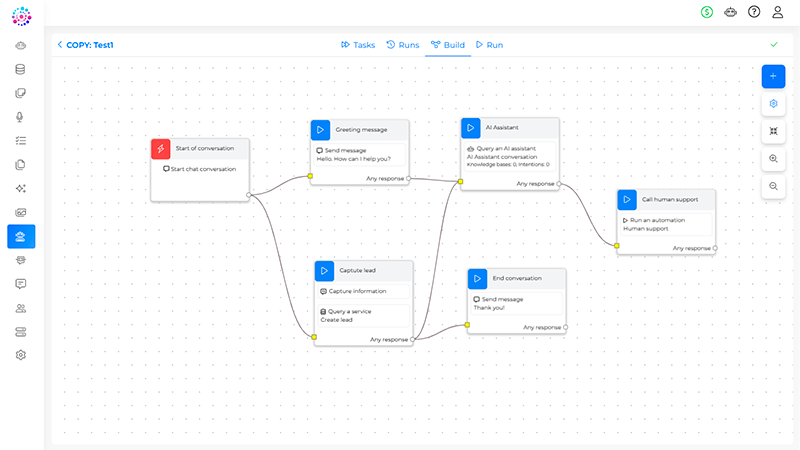Click the End conversation Any response output port
Viewport: 800px width, 450px height.
(x=566, y=328)
